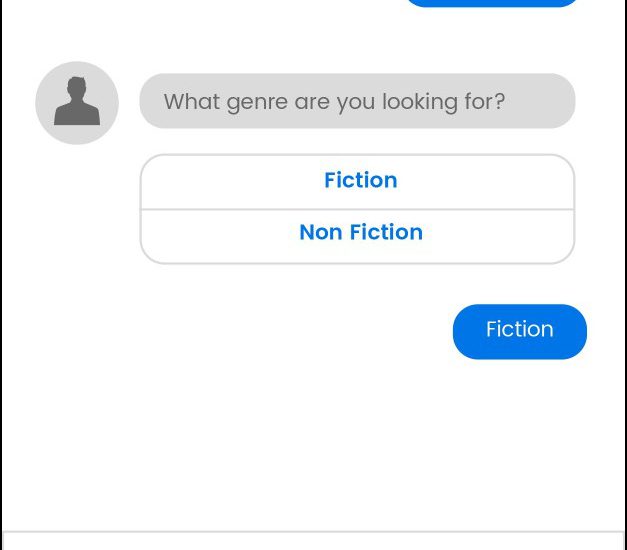The image size is (627, 550).
Task: Select the white Fiction text in sent message
Action: pyautogui.click(x=519, y=329)
